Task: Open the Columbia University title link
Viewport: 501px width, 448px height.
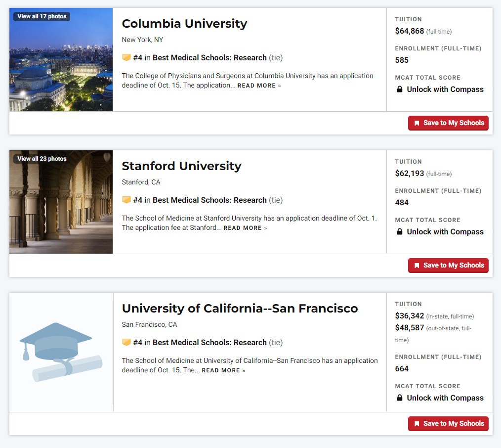Action: [184, 24]
